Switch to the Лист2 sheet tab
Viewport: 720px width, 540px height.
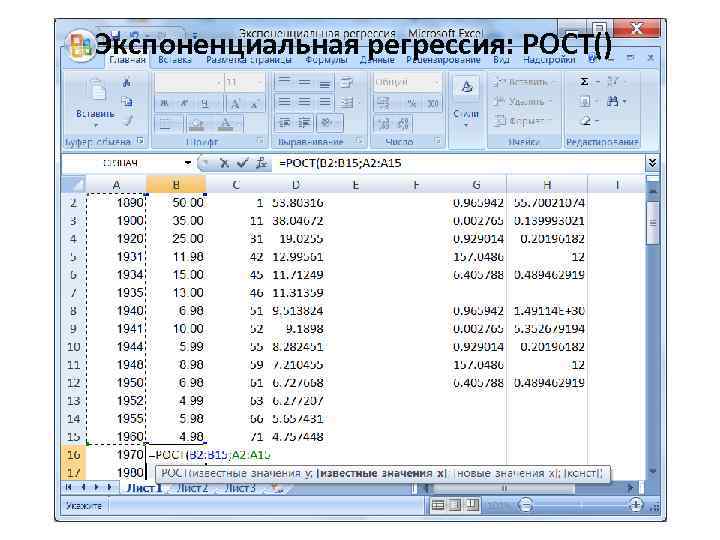click(x=192, y=488)
